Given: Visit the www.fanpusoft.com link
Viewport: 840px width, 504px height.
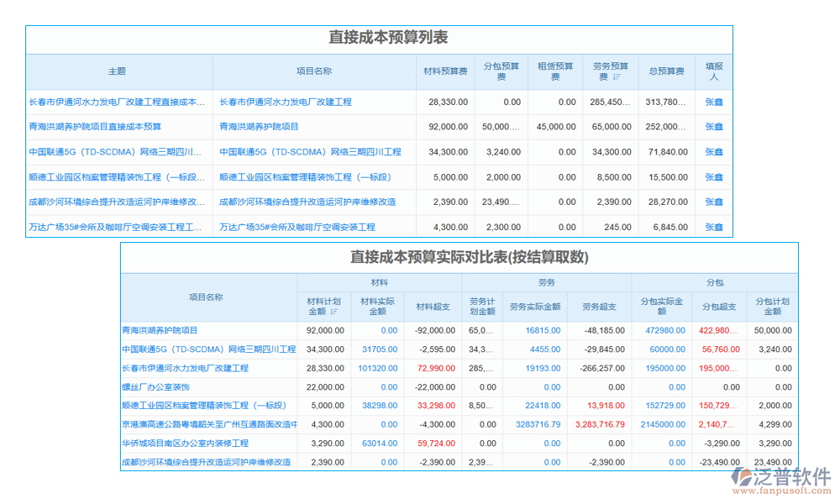Looking at the screenshot, I should click(782, 491).
